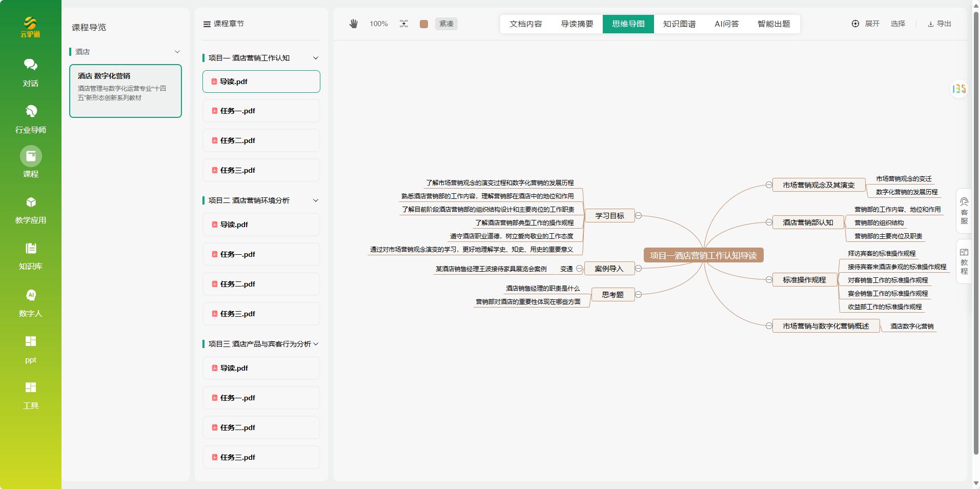Open the 对话 chat icon in sidebar
980x489 pixels.
(31, 65)
